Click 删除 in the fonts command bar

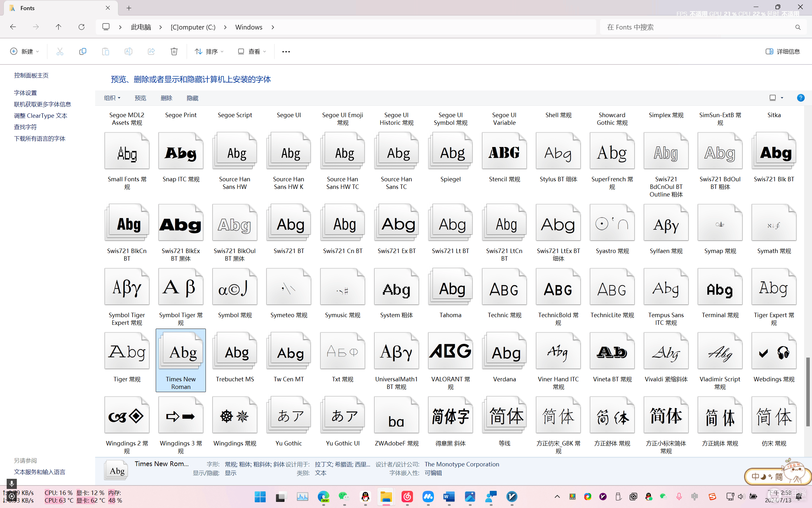click(x=167, y=98)
